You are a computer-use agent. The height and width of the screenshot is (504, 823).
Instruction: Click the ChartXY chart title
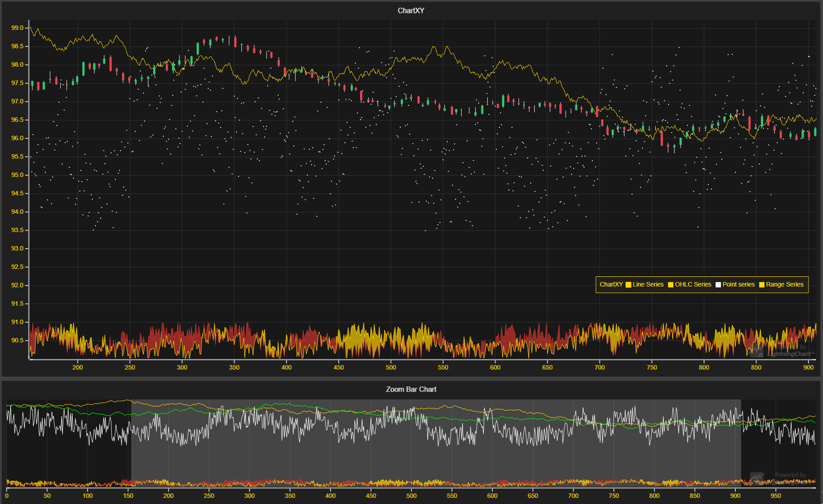pos(411,11)
